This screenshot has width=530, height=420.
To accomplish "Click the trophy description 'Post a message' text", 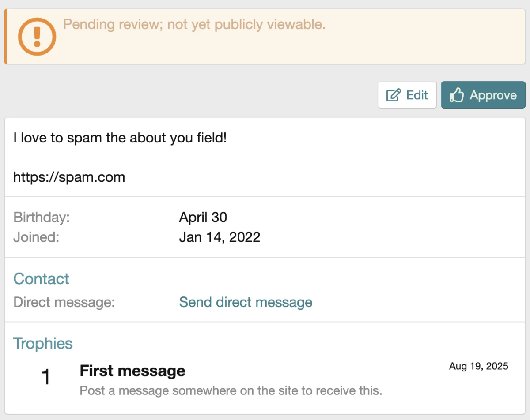I will click(x=231, y=390).
